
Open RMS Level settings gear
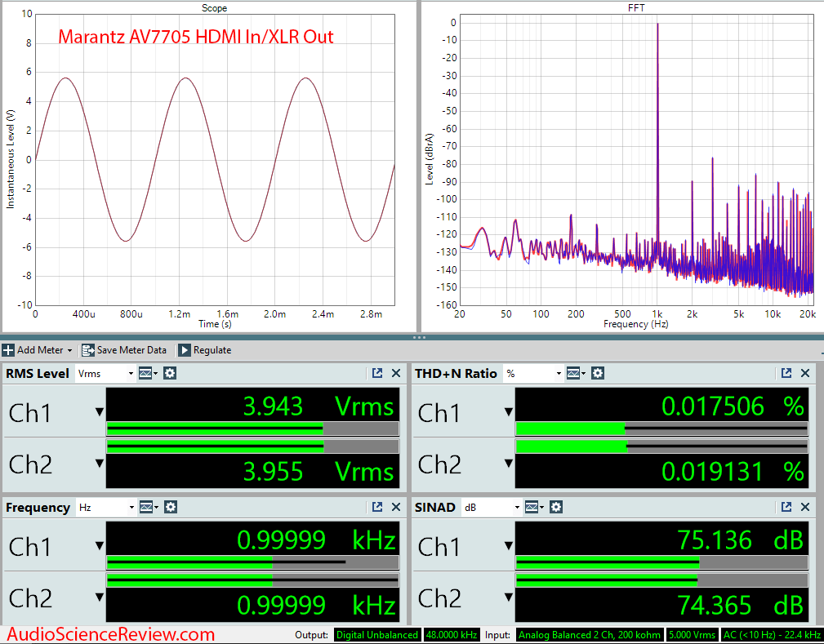169,374
